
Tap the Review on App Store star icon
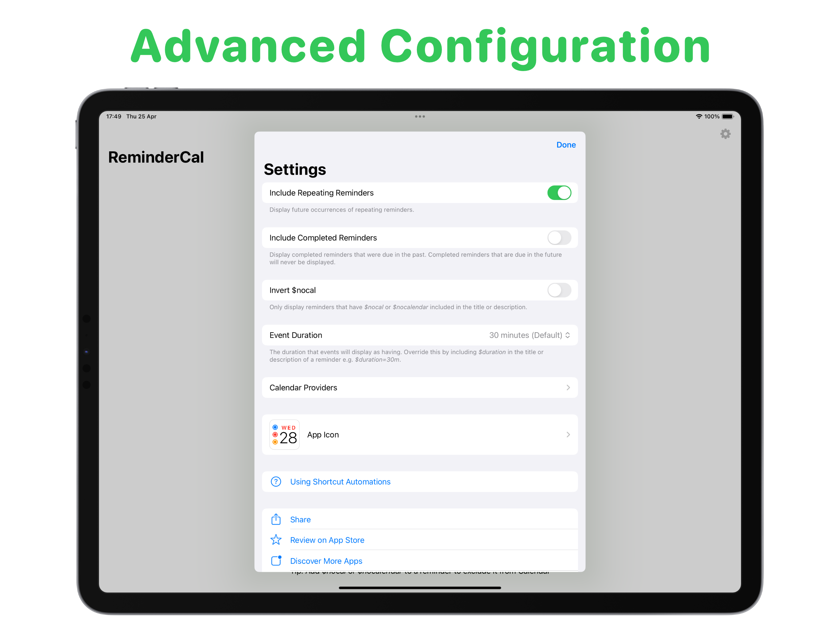point(276,540)
